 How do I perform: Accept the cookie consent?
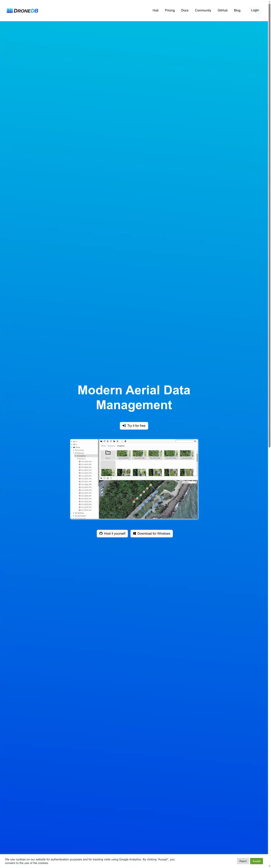pos(256,861)
